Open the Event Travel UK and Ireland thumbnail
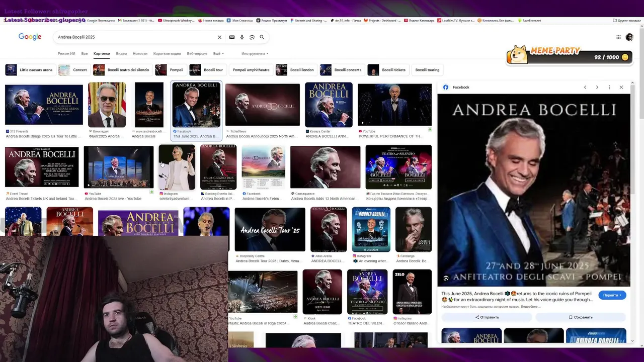Viewport: 644px width, 362px height. point(42,167)
